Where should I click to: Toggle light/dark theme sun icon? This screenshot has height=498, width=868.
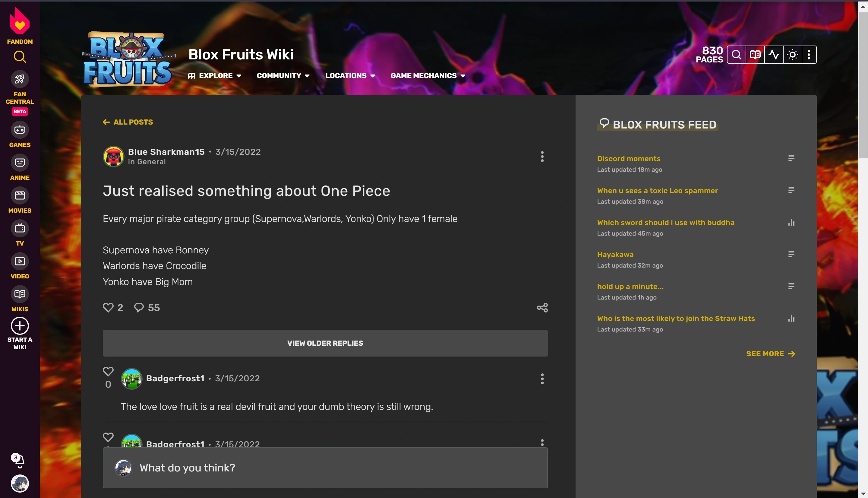792,55
